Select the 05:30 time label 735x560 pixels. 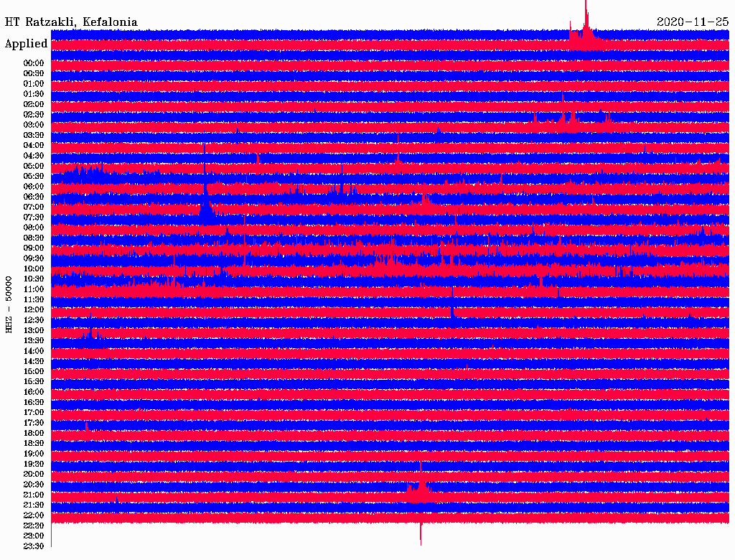[x=34, y=177]
